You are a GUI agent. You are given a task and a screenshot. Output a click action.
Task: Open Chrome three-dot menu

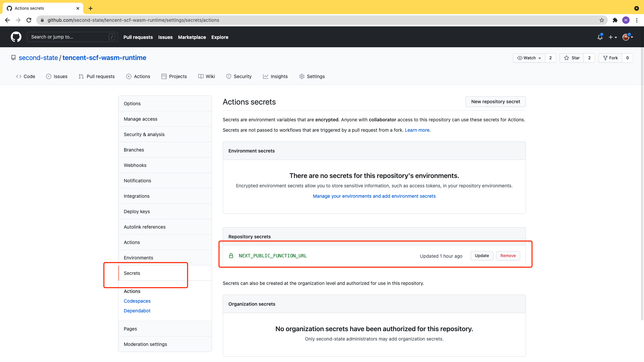coord(637,20)
